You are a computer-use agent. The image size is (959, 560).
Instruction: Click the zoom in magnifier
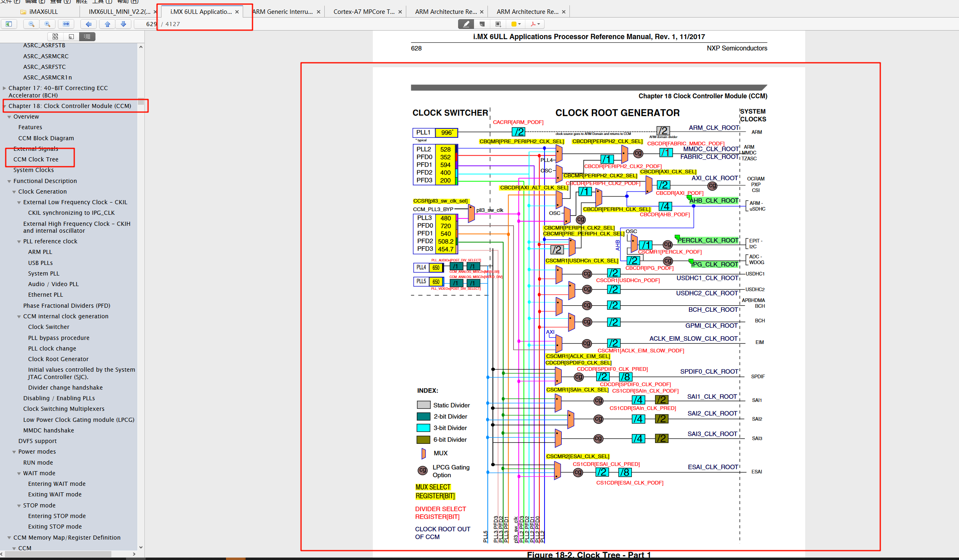coord(47,24)
